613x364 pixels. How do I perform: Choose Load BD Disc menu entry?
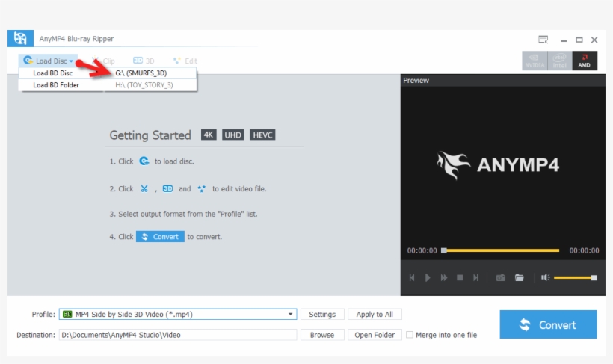click(53, 73)
